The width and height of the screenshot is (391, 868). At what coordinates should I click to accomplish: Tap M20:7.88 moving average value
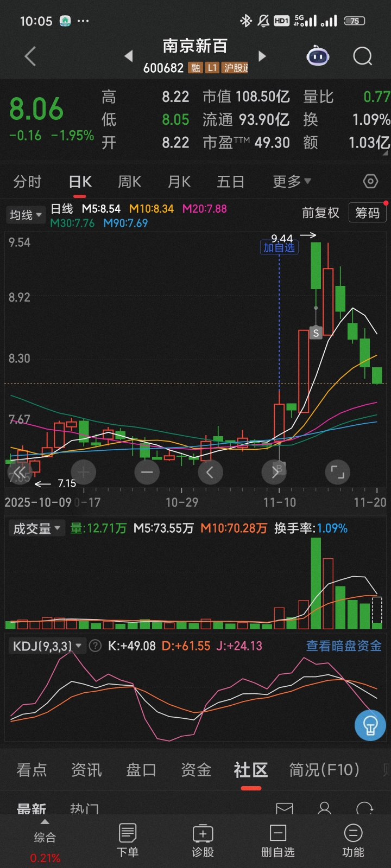(x=205, y=208)
